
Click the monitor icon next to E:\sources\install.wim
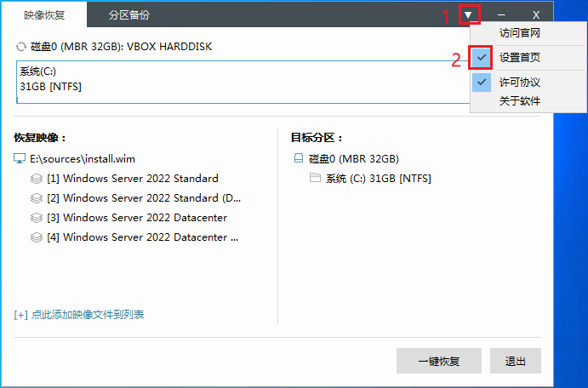(x=20, y=158)
